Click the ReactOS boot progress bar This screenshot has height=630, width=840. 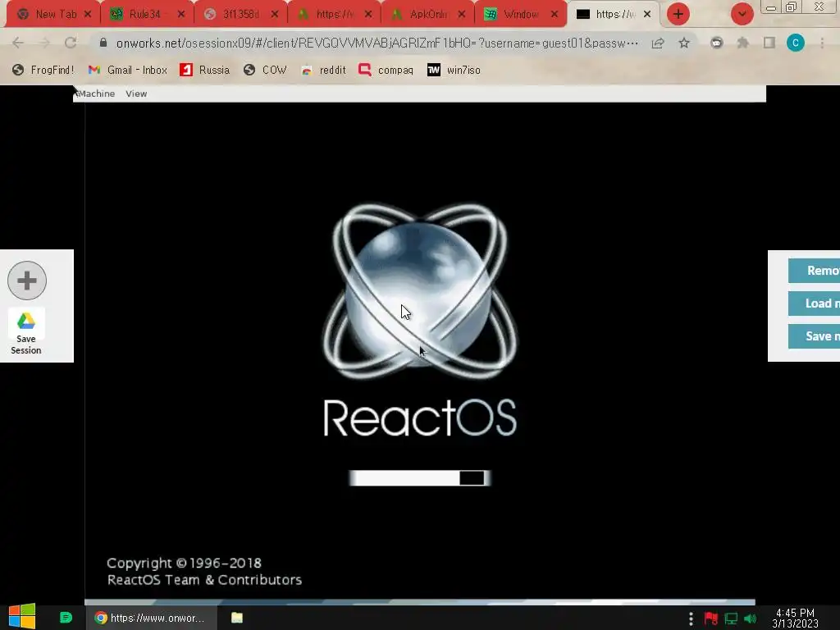[419, 478]
